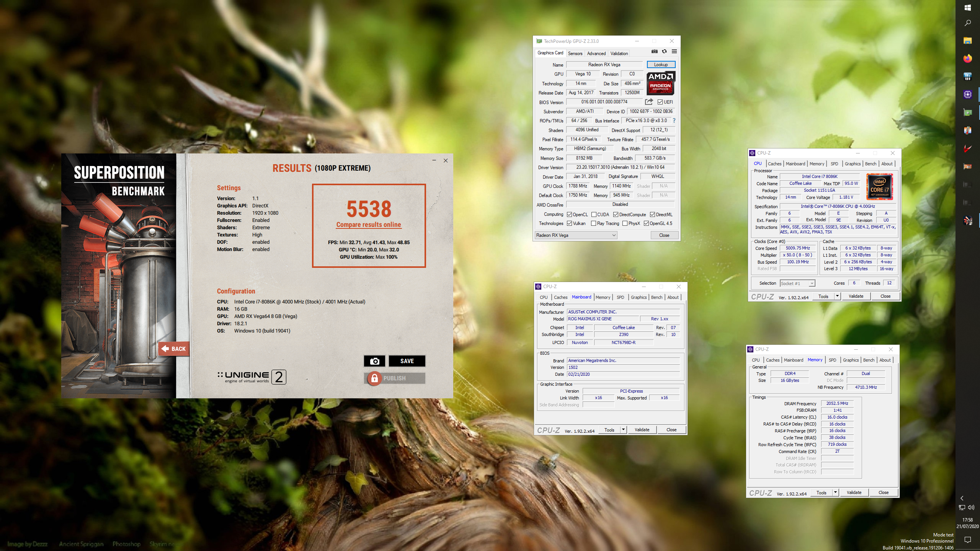This screenshot has height=551, width=980.
Task: Open Caches tab in the CPU-Z CPU window
Action: click(x=774, y=164)
